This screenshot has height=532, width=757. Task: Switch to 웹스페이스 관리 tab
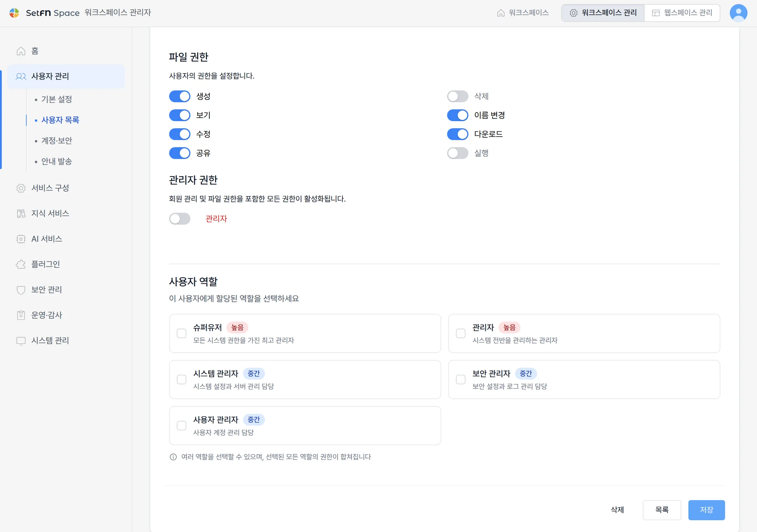tap(682, 13)
